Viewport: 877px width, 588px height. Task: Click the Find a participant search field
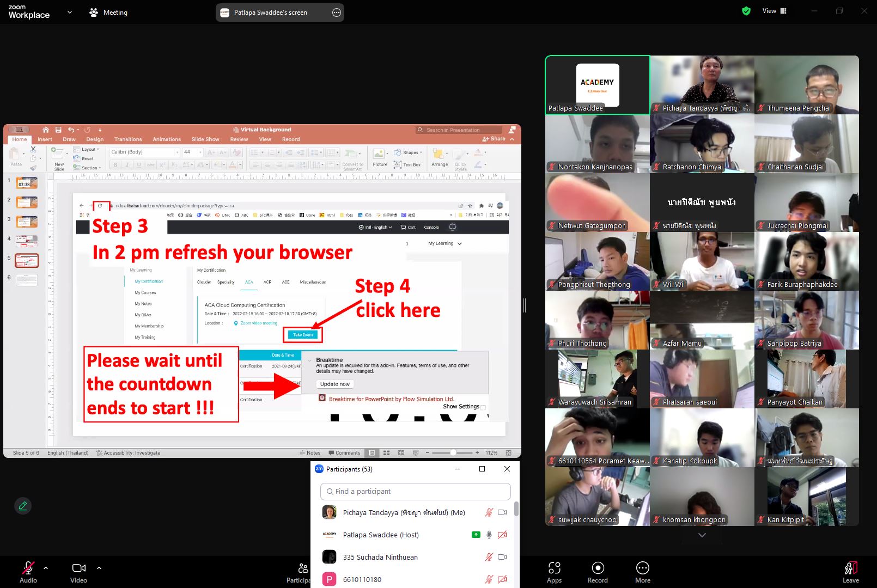(415, 491)
